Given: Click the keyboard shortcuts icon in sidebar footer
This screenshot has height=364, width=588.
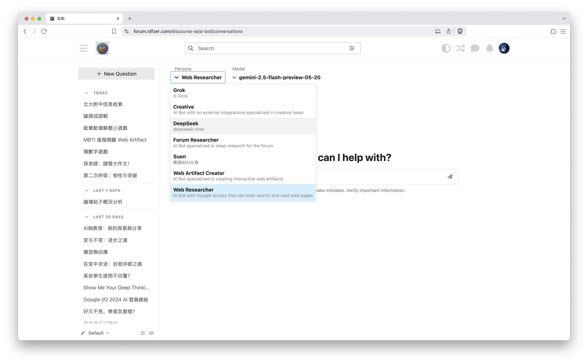Looking at the screenshot, I should (x=151, y=333).
